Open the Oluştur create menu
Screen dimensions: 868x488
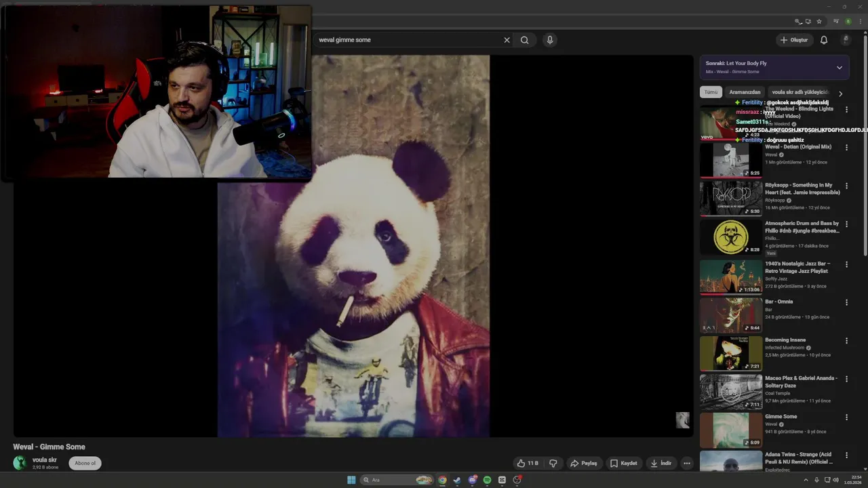[x=794, y=40]
